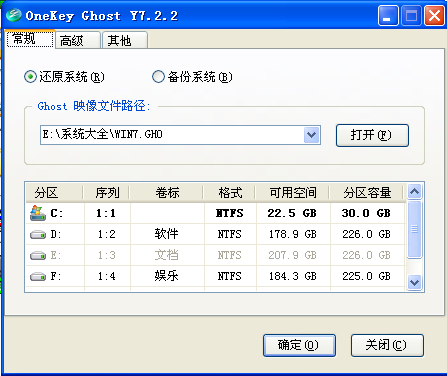447x376 pixels.
Task: Click the 184.3 GB free space value
Action: click(x=293, y=276)
